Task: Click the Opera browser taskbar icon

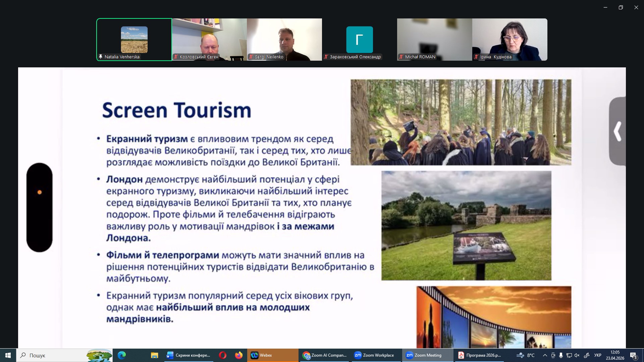Action: click(x=223, y=355)
